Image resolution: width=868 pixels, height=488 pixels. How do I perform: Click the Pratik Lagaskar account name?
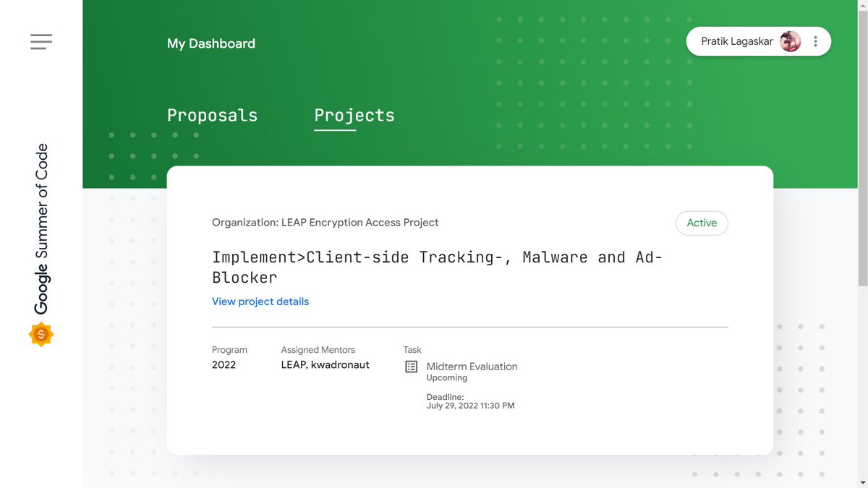click(737, 41)
